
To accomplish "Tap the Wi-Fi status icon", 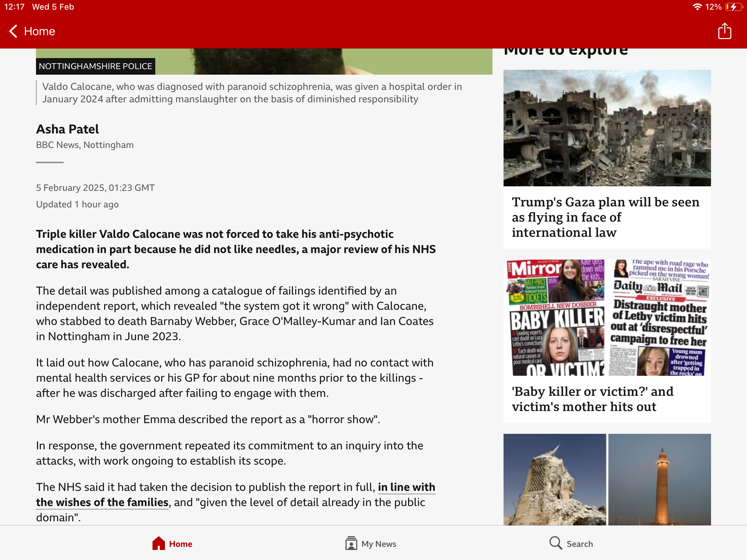I will [697, 7].
